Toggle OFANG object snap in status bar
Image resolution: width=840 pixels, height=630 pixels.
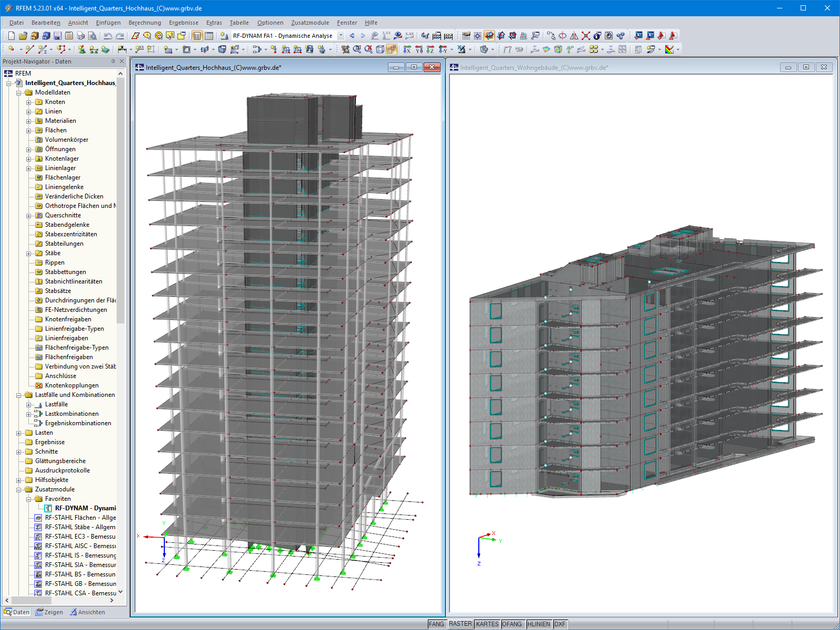click(x=512, y=624)
